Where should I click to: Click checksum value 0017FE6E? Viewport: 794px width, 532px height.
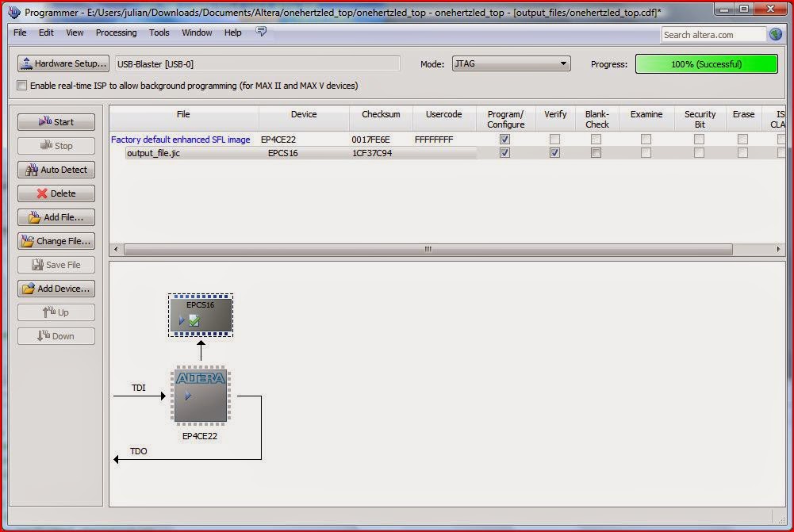click(x=370, y=140)
